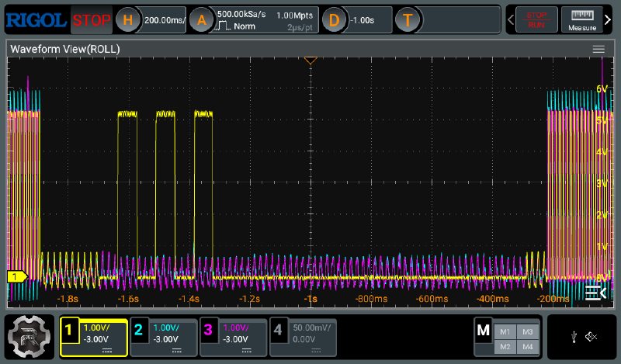Expand quick toolbar with right arrow

point(608,19)
